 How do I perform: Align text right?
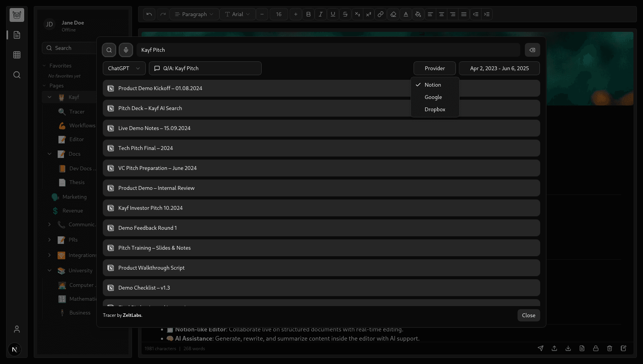click(x=453, y=14)
